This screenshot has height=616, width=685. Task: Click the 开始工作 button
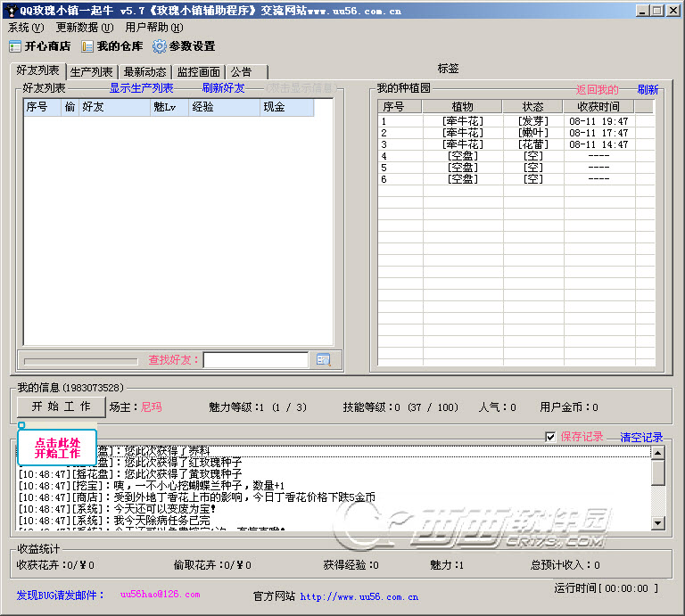[x=62, y=407]
